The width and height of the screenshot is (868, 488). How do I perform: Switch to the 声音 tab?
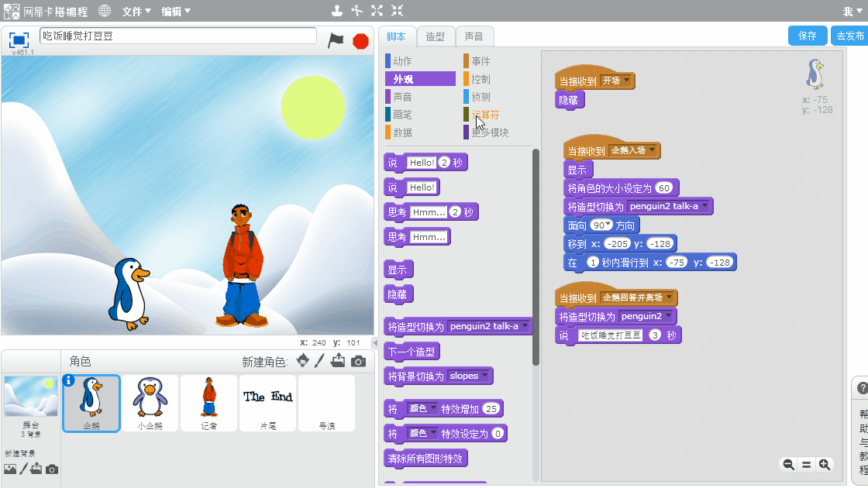474,36
